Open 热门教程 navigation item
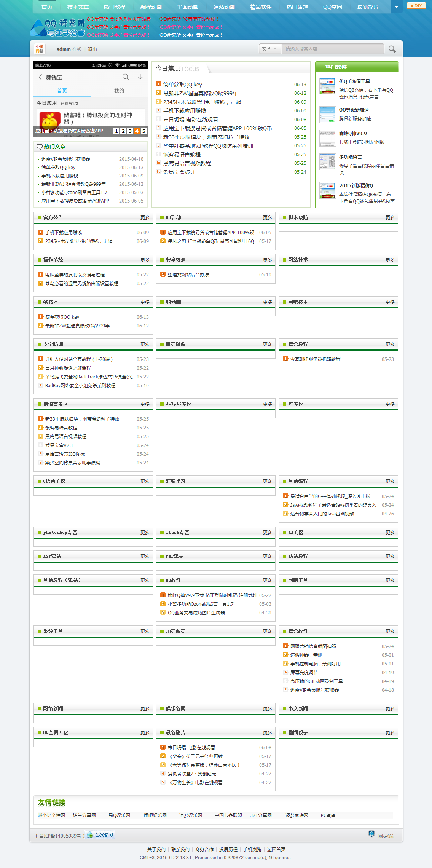432x868 pixels. click(x=115, y=7)
